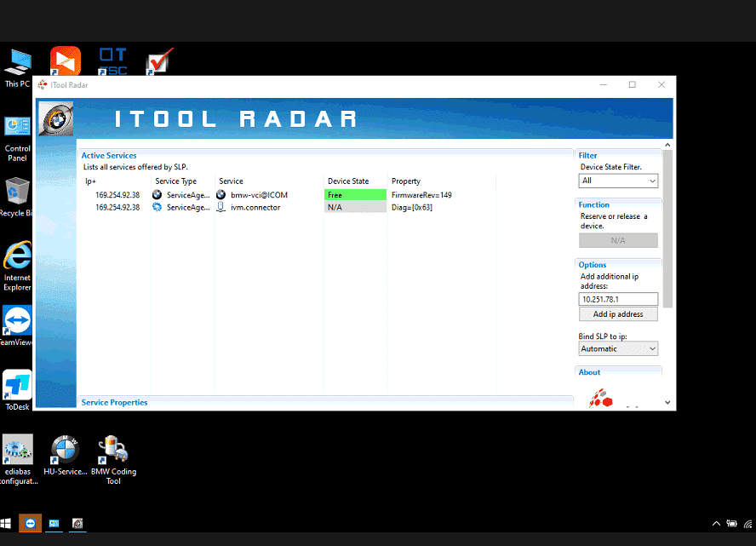Screen dimensions: 756x546
Task: Click the Filter panel header
Action: 587,155
